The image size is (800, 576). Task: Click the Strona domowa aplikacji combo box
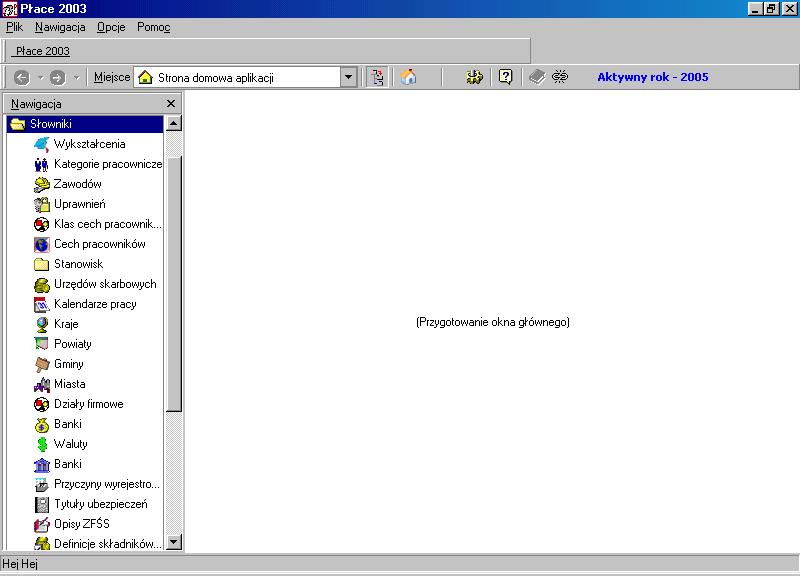245,78
